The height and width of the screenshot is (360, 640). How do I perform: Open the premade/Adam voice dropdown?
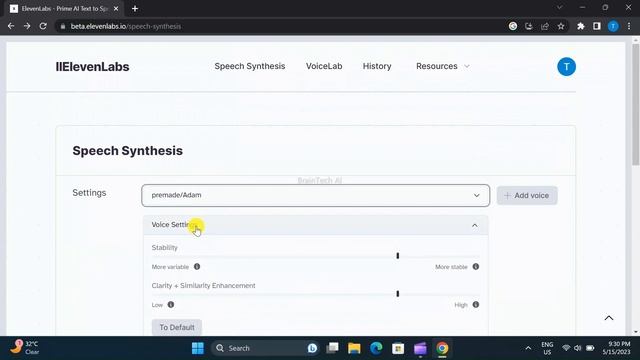pos(316,195)
